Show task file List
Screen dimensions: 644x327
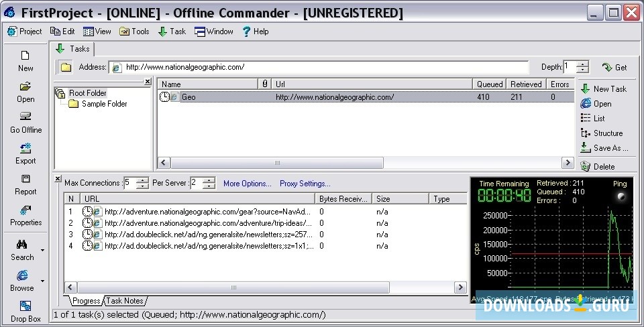592,118
